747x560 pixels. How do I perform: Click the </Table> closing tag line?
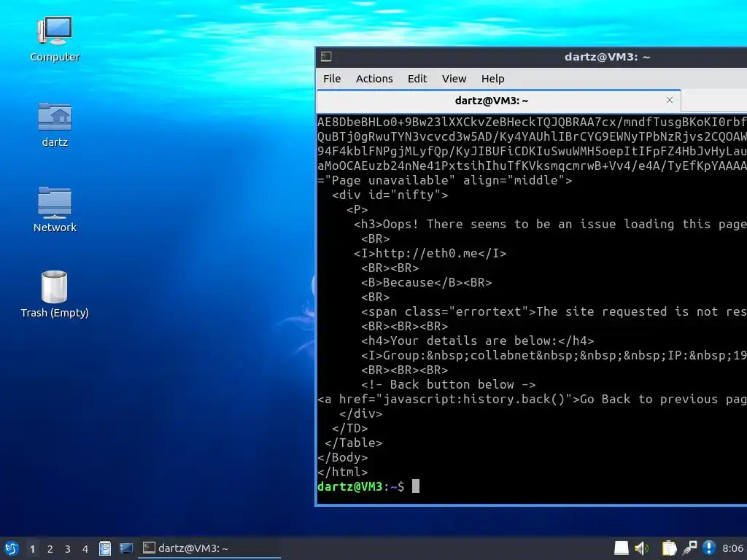click(x=354, y=443)
